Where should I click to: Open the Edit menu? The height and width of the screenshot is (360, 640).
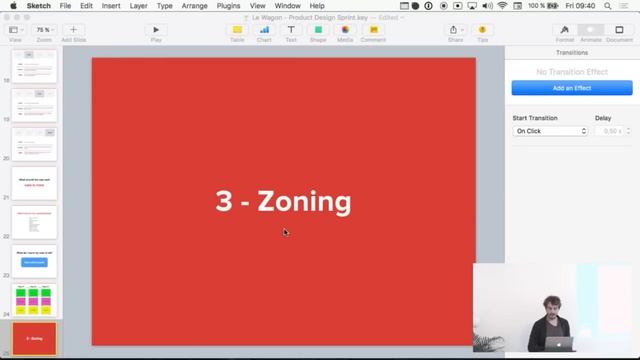tap(86, 6)
